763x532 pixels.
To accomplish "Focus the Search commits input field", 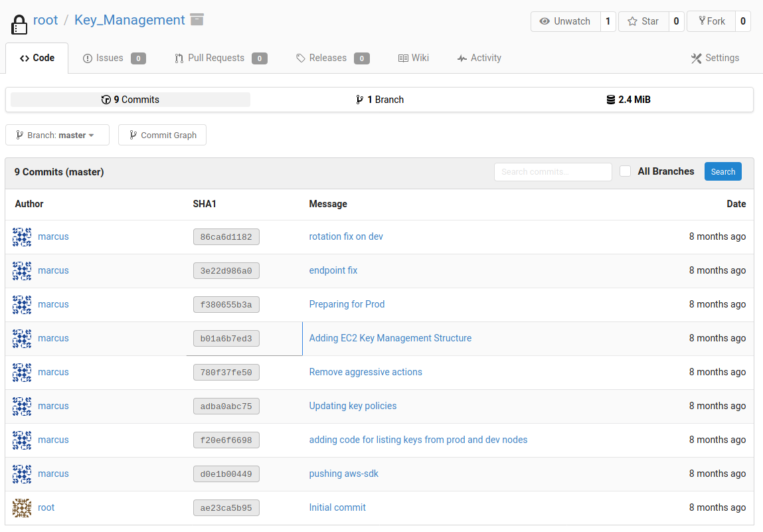I will pos(552,171).
